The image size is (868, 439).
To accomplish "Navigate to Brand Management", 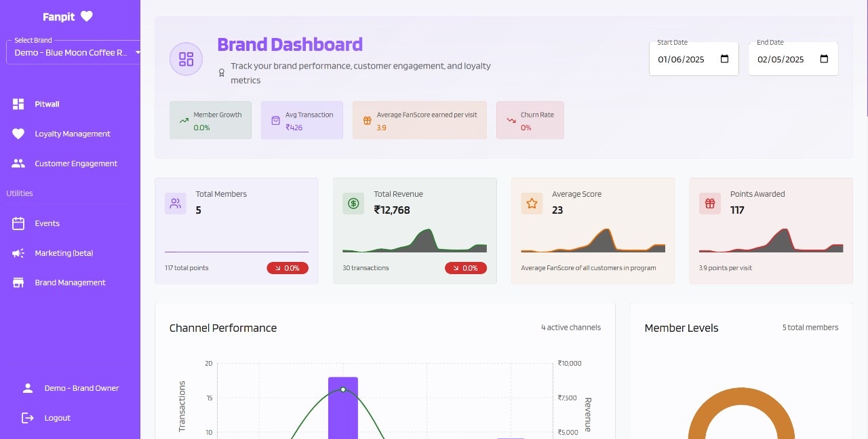I will click(x=71, y=282).
